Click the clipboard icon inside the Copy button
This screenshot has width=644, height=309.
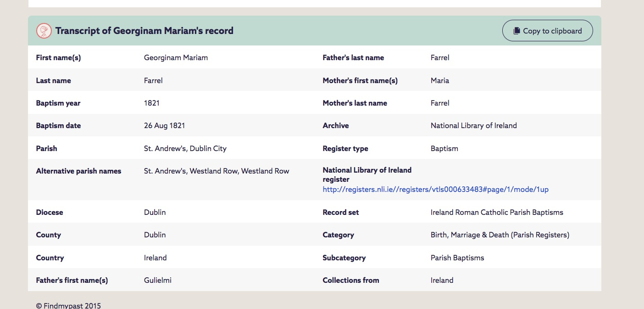pos(516,31)
